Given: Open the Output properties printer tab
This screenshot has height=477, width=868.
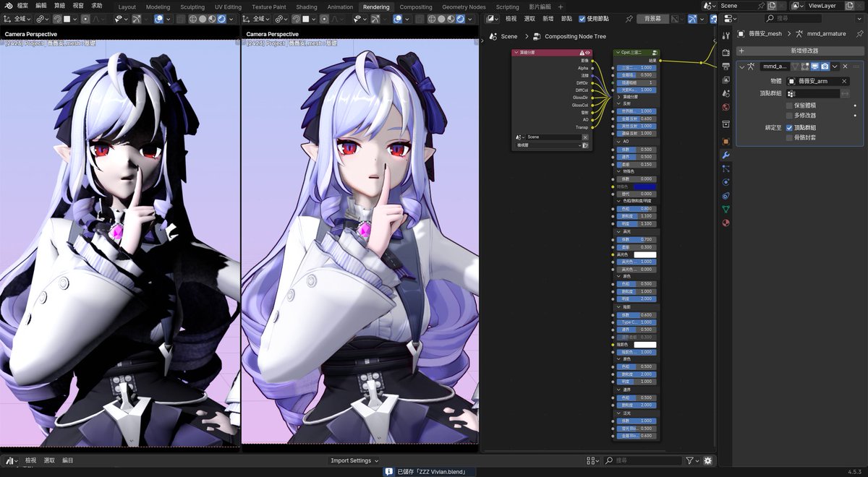Looking at the screenshot, I should tap(726, 66).
